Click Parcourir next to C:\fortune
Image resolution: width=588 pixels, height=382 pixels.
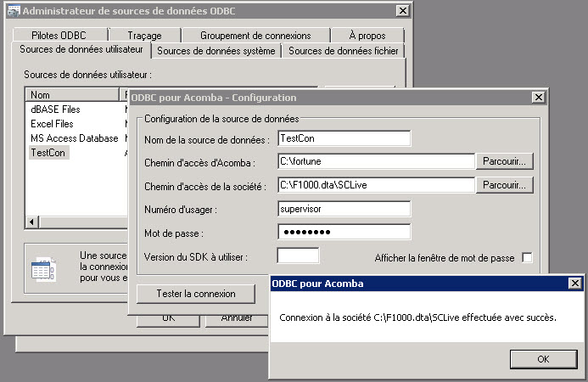pos(504,161)
